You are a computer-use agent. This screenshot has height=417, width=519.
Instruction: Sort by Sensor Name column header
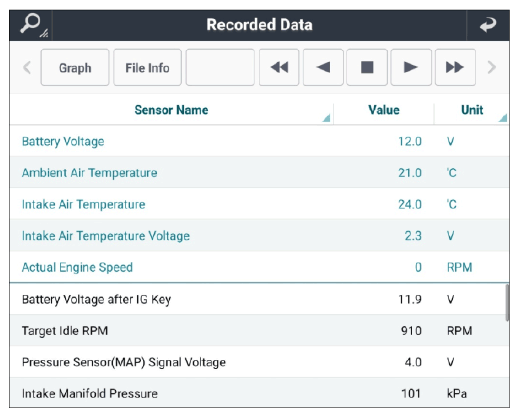(x=171, y=110)
